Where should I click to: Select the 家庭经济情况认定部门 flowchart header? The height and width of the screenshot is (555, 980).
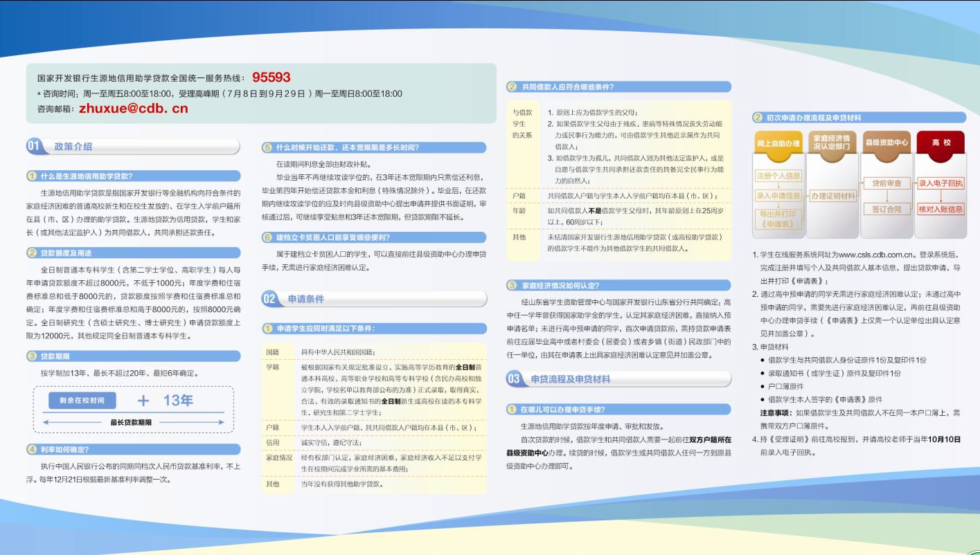coord(832,143)
